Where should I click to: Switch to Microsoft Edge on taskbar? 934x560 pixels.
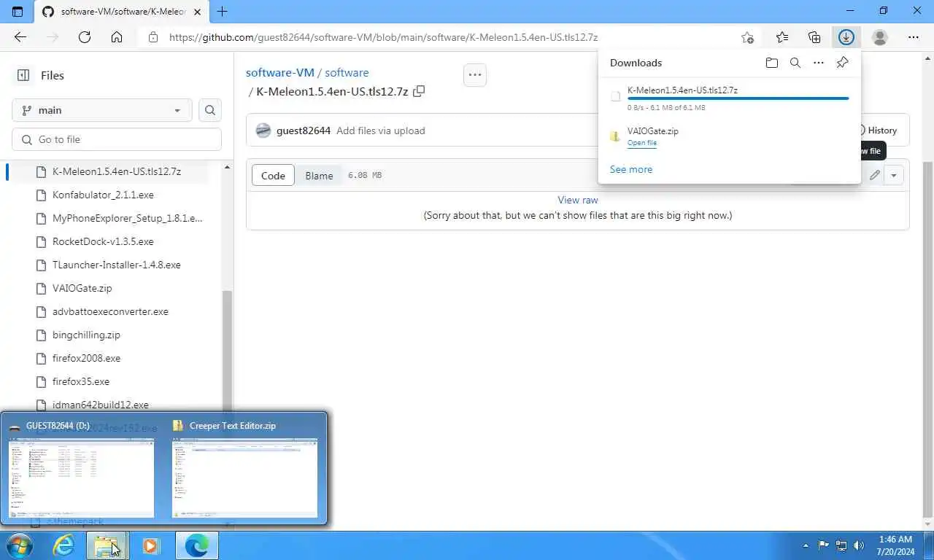[x=196, y=545]
